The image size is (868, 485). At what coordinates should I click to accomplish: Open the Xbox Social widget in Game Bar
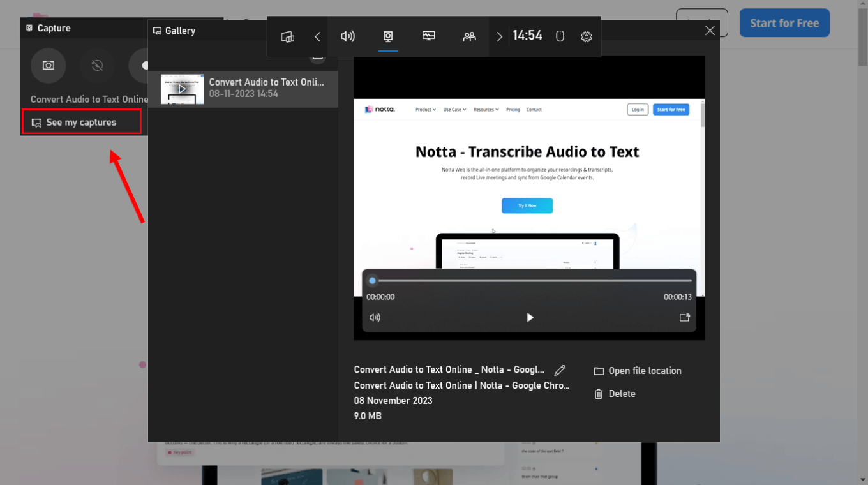pos(470,36)
